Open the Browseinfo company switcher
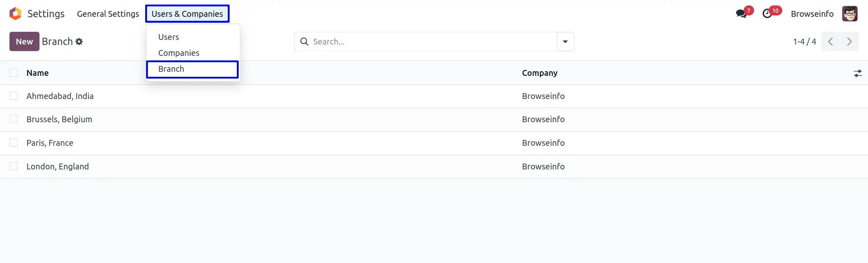Screen dimensions: 868x263 click(x=812, y=14)
